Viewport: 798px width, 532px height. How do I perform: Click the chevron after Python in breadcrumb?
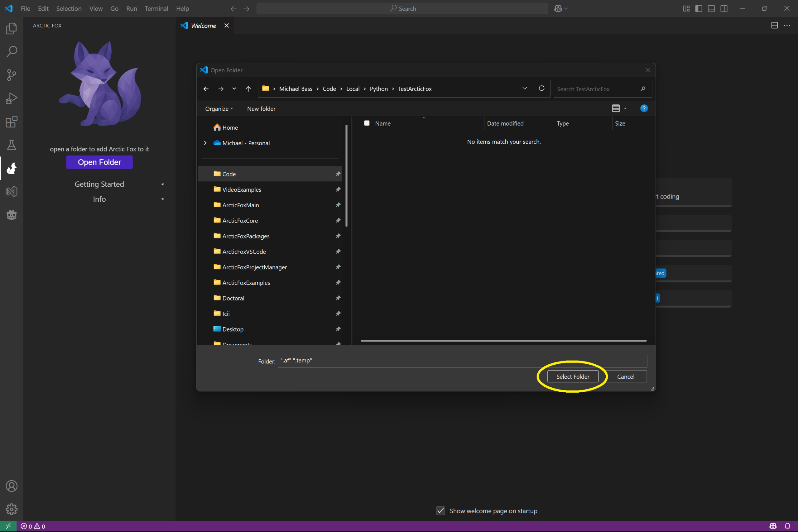click(393, 89)
